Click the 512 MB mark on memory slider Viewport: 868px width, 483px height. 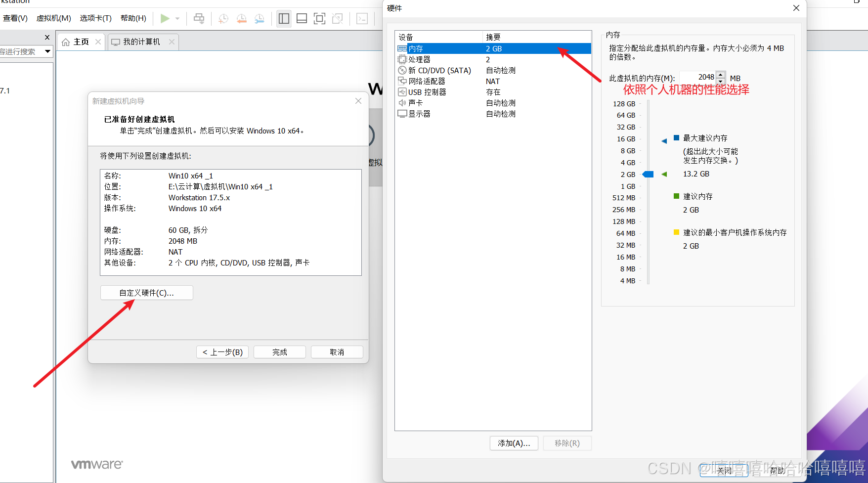[624, 198]
